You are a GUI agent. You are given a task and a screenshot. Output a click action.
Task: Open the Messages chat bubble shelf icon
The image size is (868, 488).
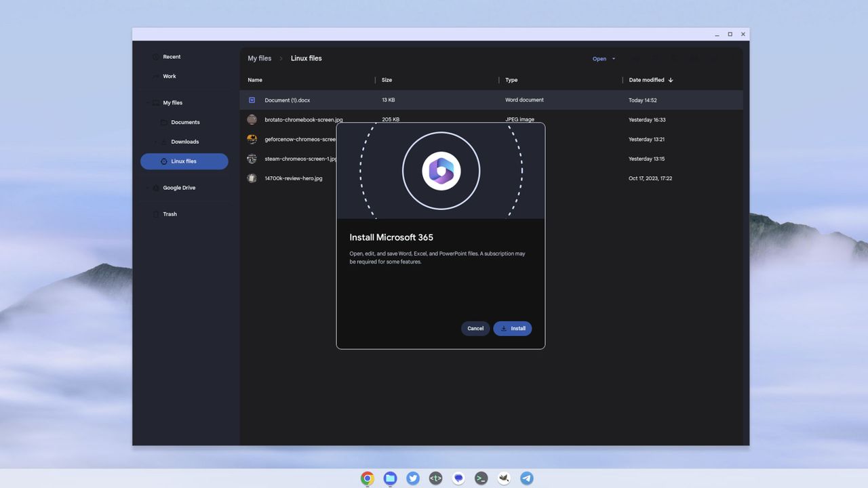458,479
